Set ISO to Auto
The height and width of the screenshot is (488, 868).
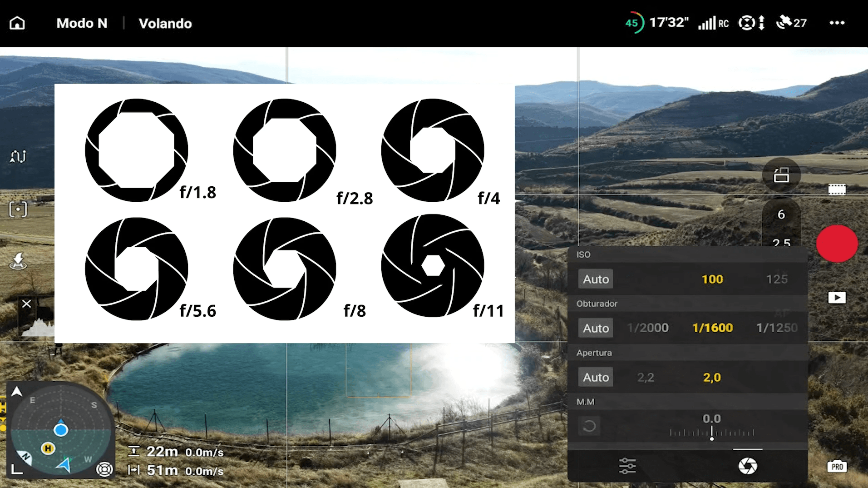pyautogui.click(x=596, y=279)
